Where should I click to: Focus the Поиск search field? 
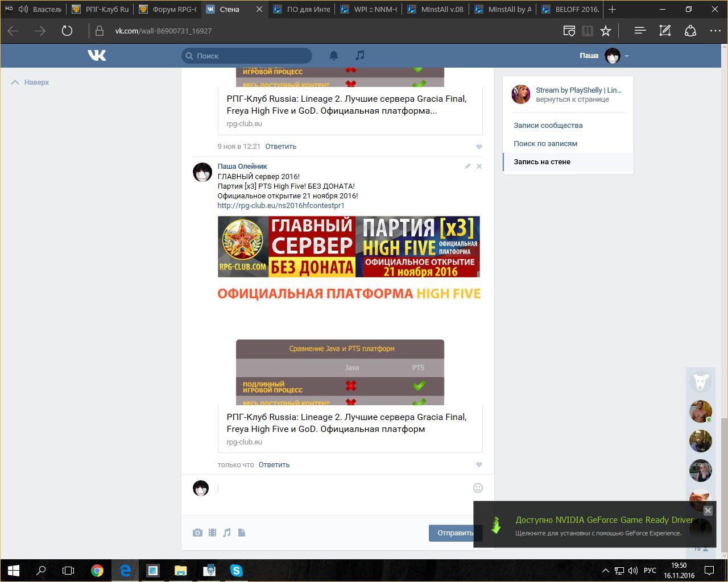(250, 56)
